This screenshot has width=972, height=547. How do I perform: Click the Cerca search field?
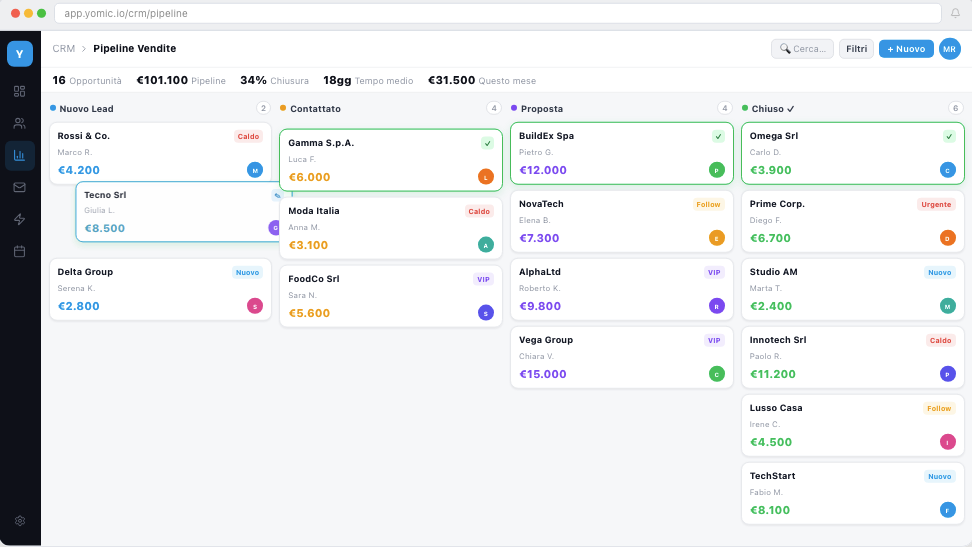(x=802, y=49)
